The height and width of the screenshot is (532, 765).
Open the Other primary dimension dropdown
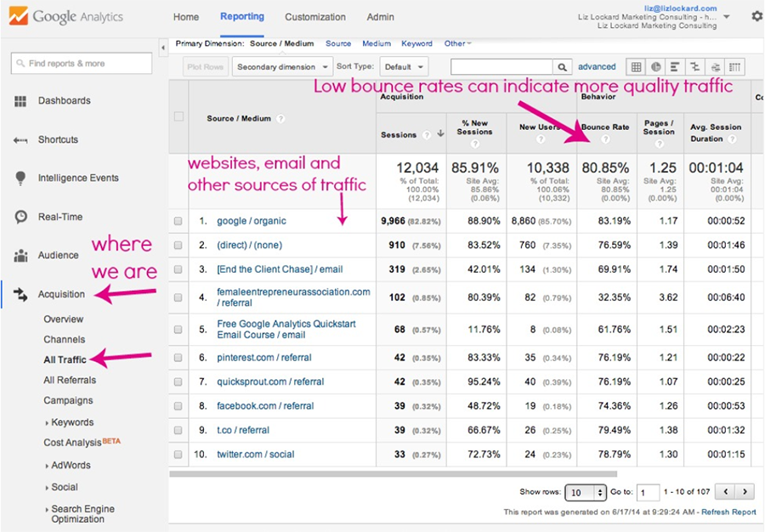pos(457,43)
